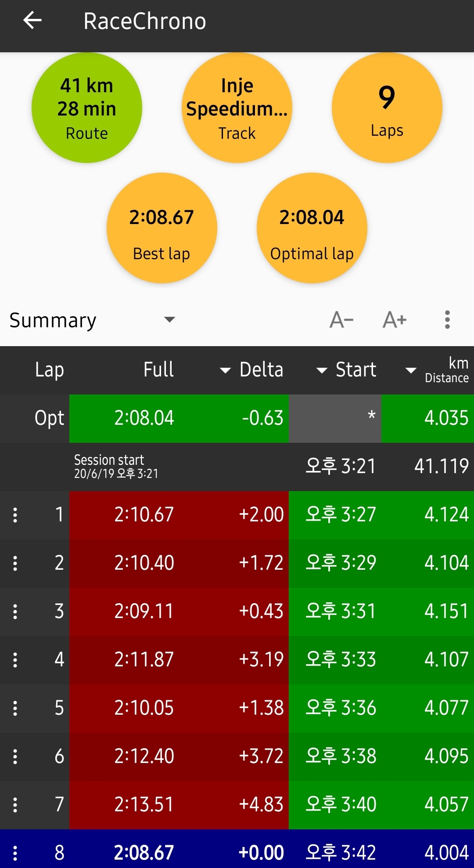Image resolution: width=474 pixels, height=868 pixels.
Task: Open lap 2 options menu
Action: click(15, 563)
